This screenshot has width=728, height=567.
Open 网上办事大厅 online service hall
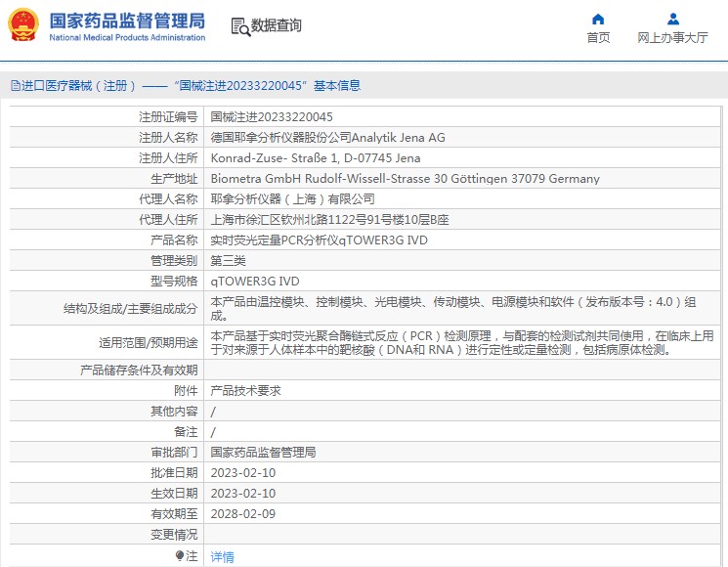click(672, 37)
